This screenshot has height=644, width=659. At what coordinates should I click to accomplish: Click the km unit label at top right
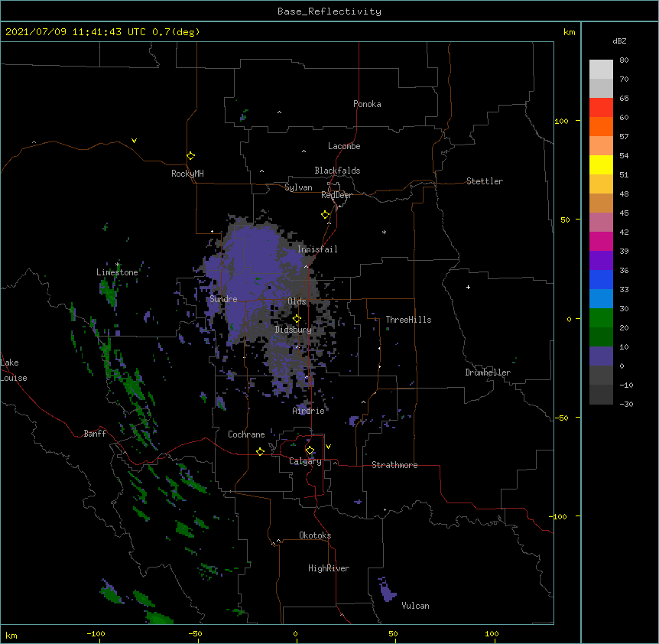click(x=570, y=32)
